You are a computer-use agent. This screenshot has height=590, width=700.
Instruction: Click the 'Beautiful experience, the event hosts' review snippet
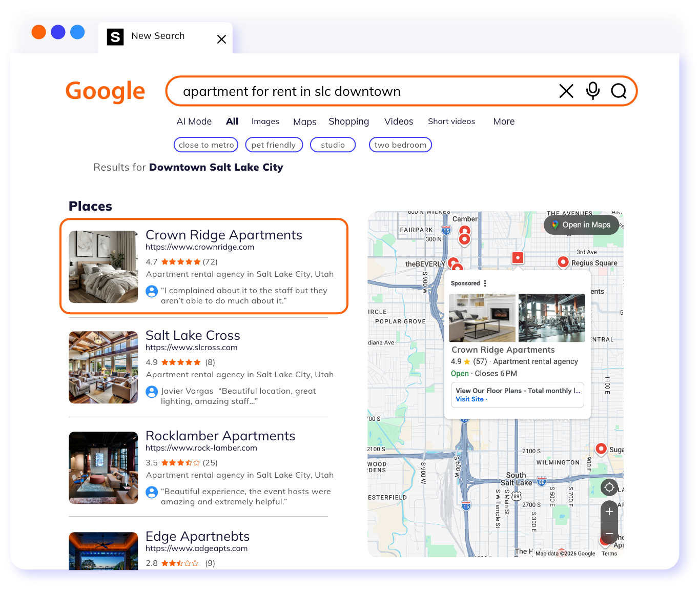click(246, 497)
